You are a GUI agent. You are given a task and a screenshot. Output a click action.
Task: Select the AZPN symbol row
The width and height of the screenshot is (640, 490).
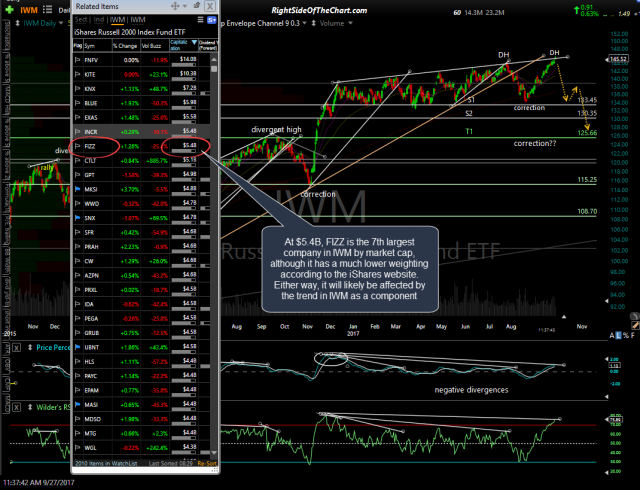point(142,276)
